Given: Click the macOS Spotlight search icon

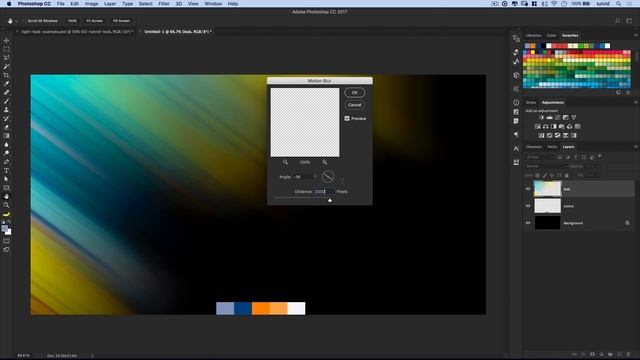Looking at the screenshot, I should pos(619,4).
